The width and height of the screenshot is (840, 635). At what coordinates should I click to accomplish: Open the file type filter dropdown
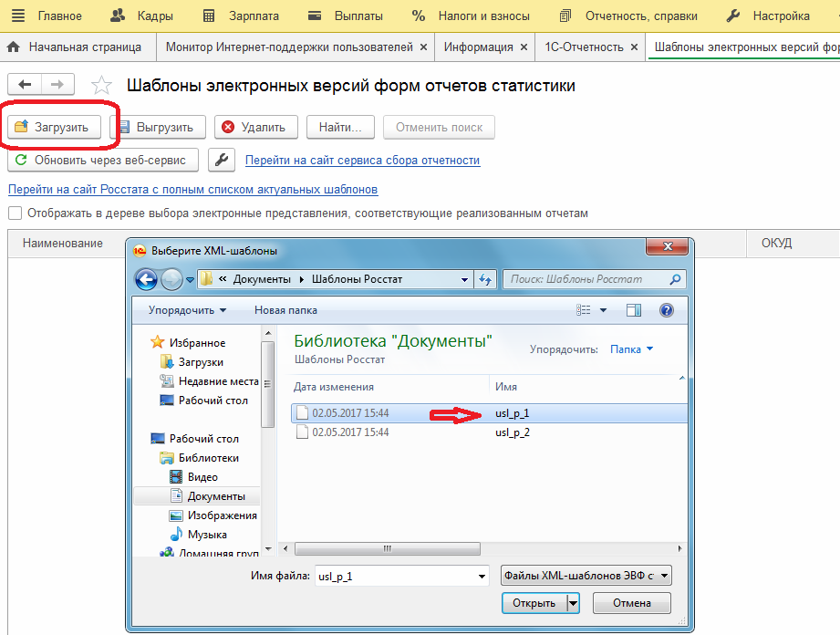pyautogui.click(x=586, y=576)
